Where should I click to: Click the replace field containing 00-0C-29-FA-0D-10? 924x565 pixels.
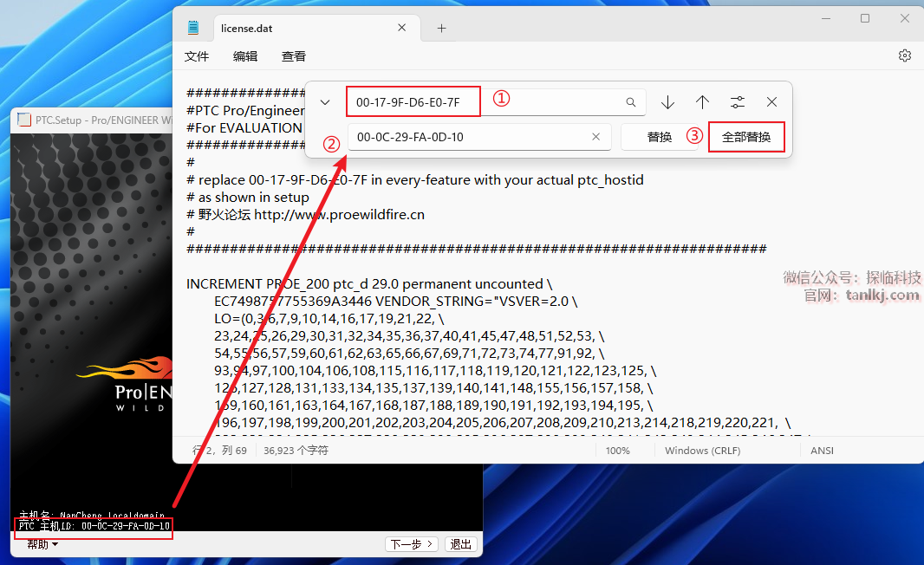coord(479,137)
